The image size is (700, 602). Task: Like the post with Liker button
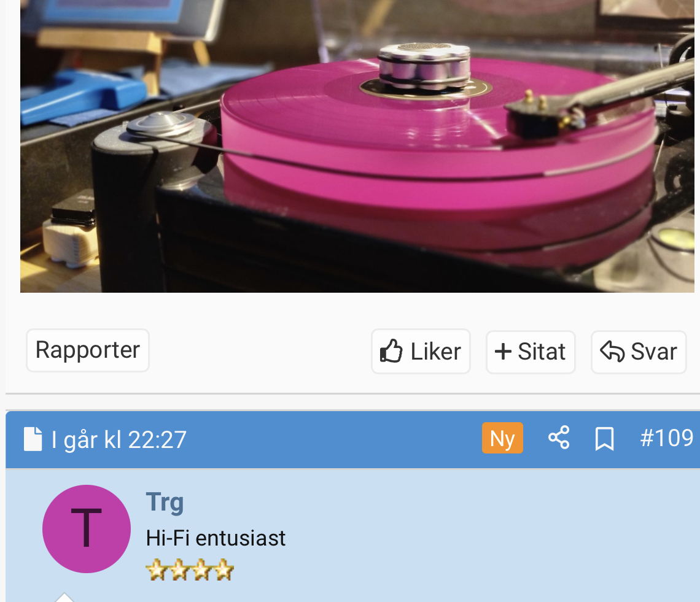[x=421, y=351]
